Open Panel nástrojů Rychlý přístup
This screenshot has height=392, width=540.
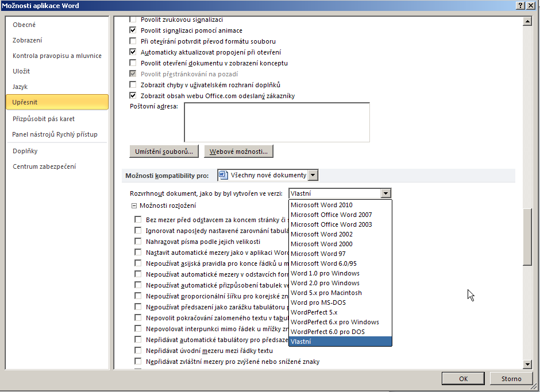coord(57,134)
